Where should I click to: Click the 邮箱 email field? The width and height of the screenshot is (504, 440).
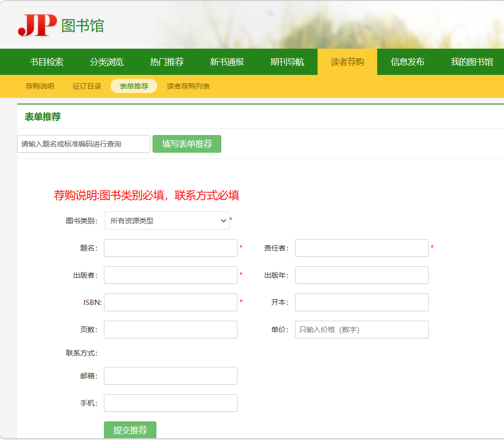(x=170, y=376)
